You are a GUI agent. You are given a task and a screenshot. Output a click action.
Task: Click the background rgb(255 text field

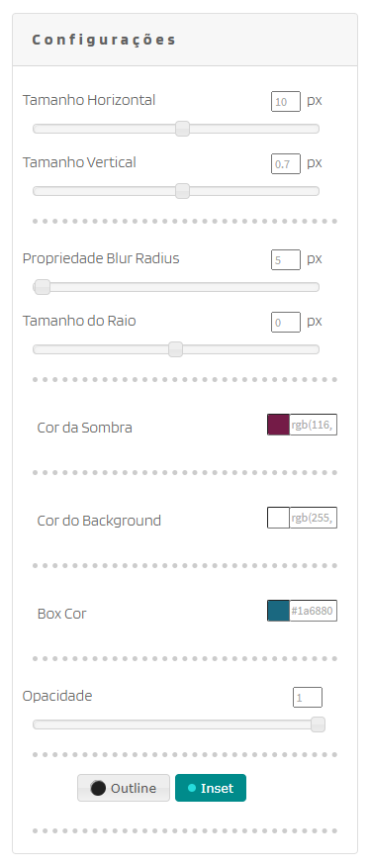(314, 518)
